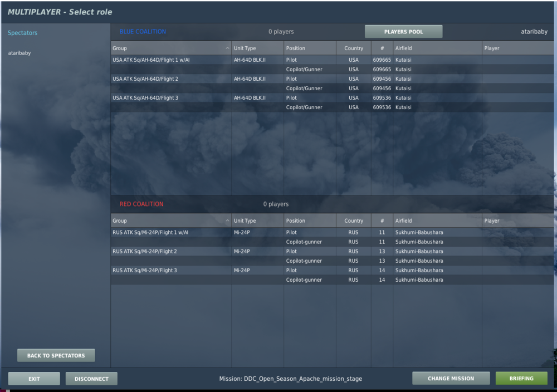Select Pilot position in AH-64D Flight 3 row
This screenshot has height=392, width=557.
coord(291,97)
